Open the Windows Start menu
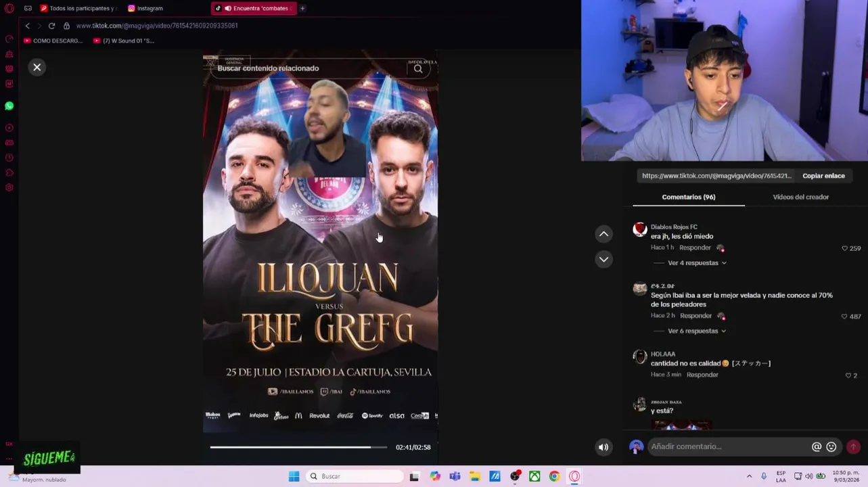Image resolution: width=868 pixels, height=487 pixels. 294,476
